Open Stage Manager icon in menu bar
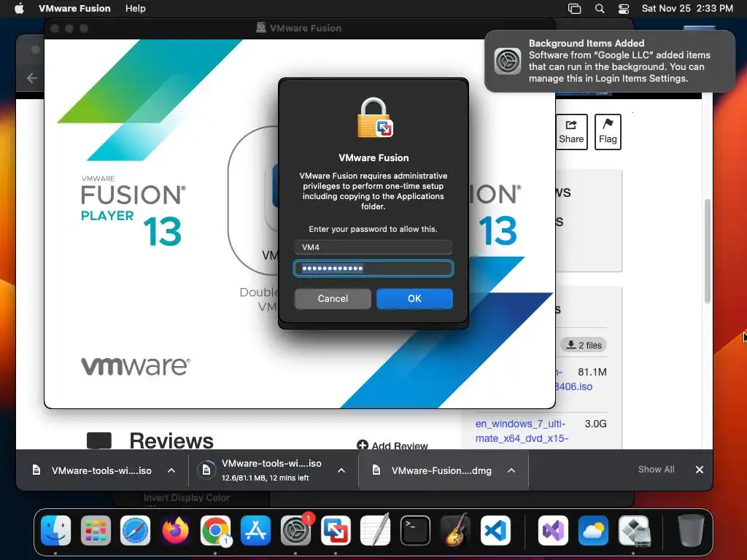 (575, 9)
